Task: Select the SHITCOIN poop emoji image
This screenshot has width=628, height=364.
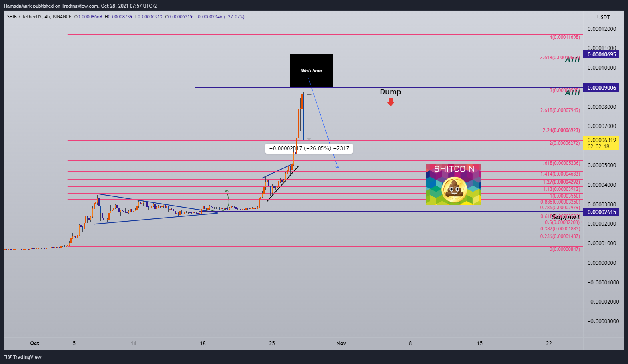Action: pyautogui.click(x=453, y=184)
